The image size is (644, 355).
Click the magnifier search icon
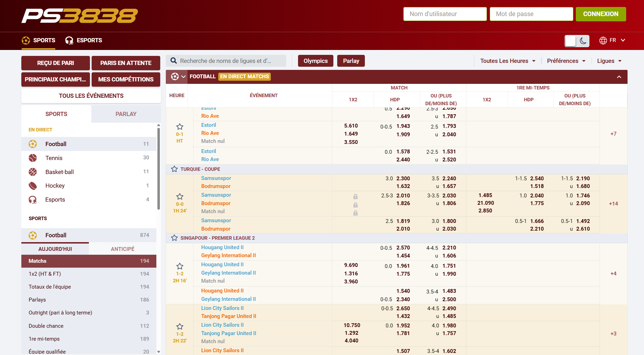[x=174, y=61]
